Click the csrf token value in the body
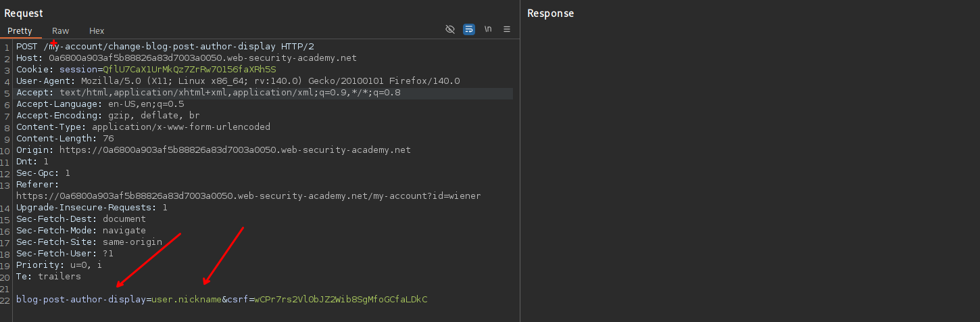 341,299
